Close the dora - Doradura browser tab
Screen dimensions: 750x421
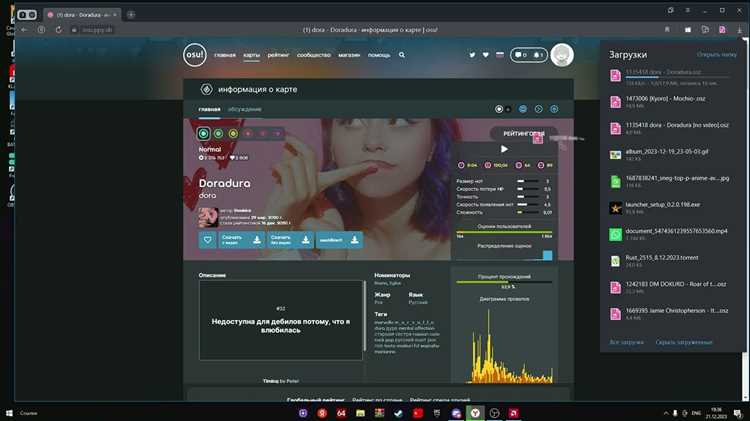pos(115,15)
